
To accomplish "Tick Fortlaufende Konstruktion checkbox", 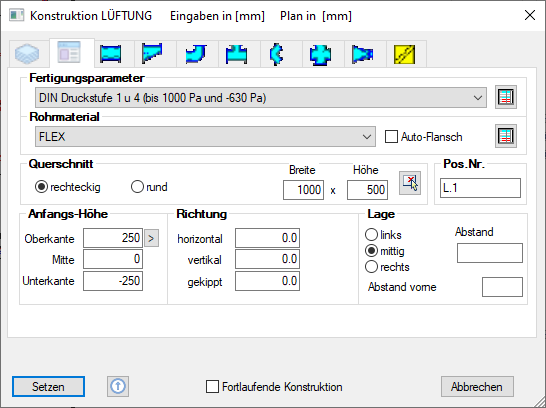I will click(x=212, y=386).
